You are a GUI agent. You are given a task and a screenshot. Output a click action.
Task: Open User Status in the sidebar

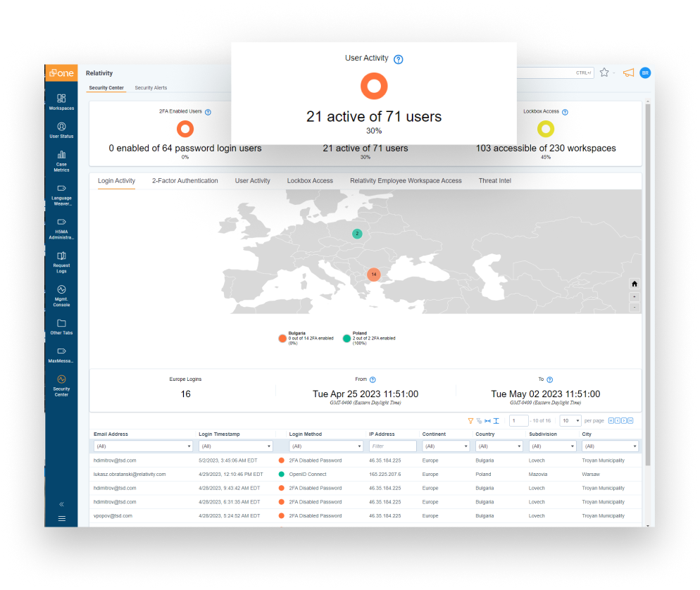pyautogui.click(x=61, y=130)
